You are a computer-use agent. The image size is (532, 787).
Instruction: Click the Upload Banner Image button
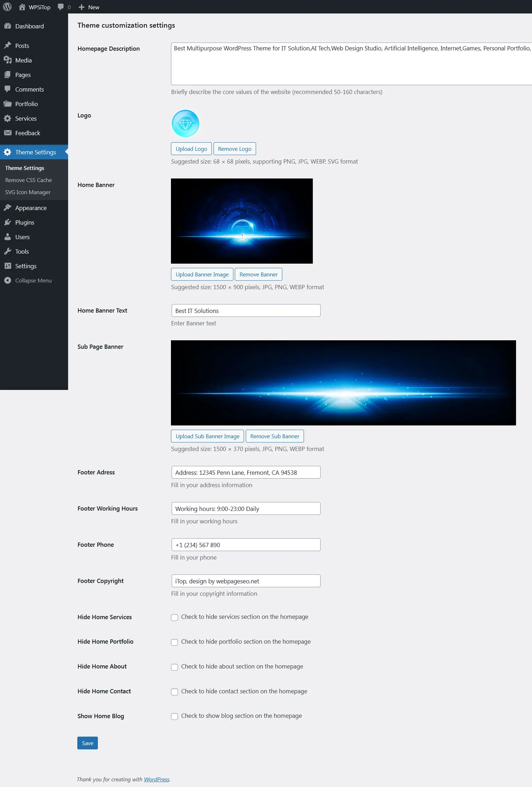[202, 274]
